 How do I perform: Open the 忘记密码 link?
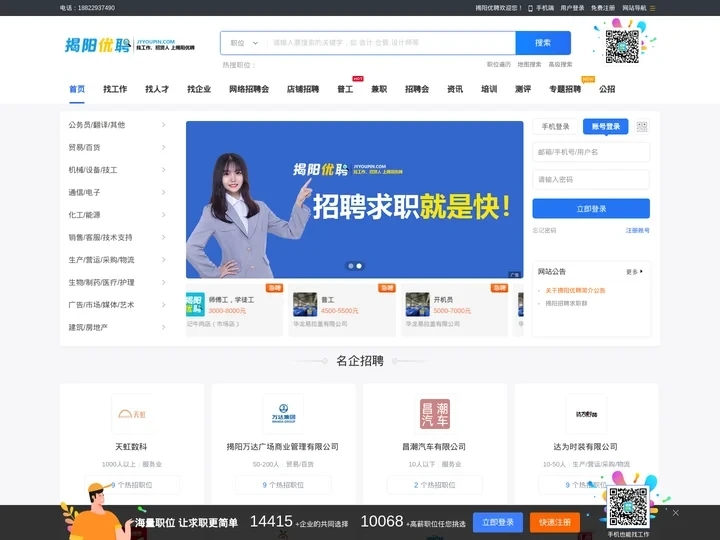click(544, 231)
